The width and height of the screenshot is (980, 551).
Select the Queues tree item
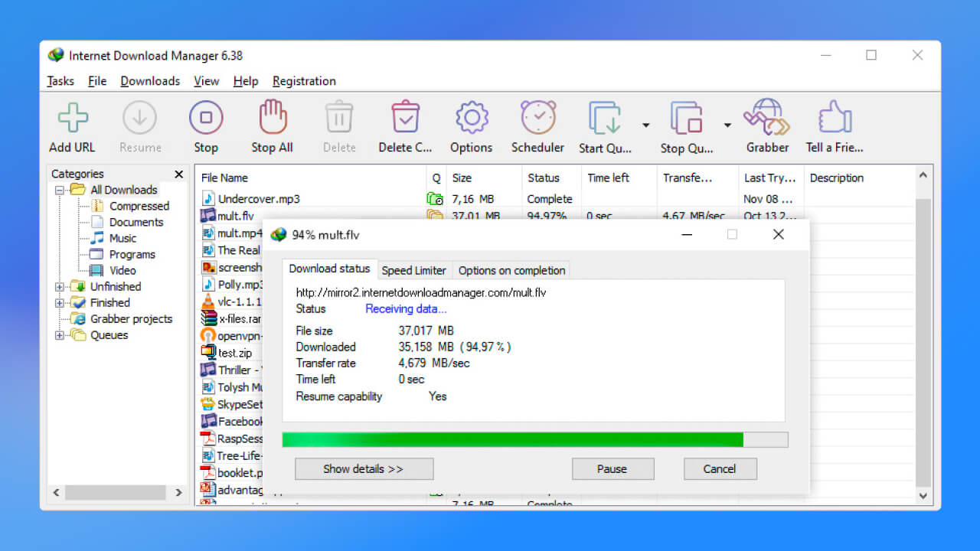[109, 335]
